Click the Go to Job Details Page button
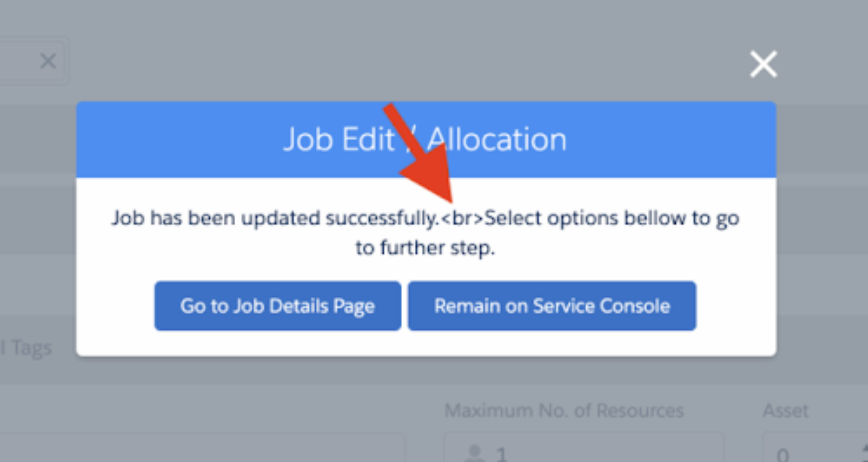This screenshot has height=462, width=868. click(278, 306)
